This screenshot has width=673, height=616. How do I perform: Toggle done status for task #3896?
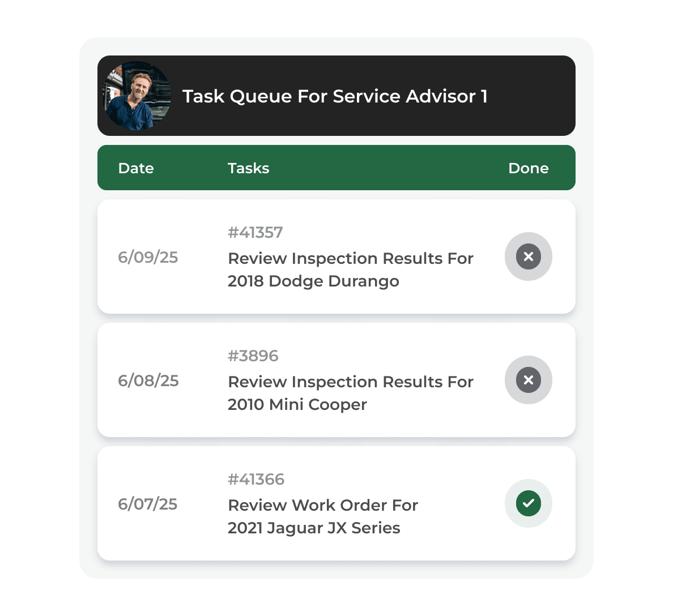[528, 380]
